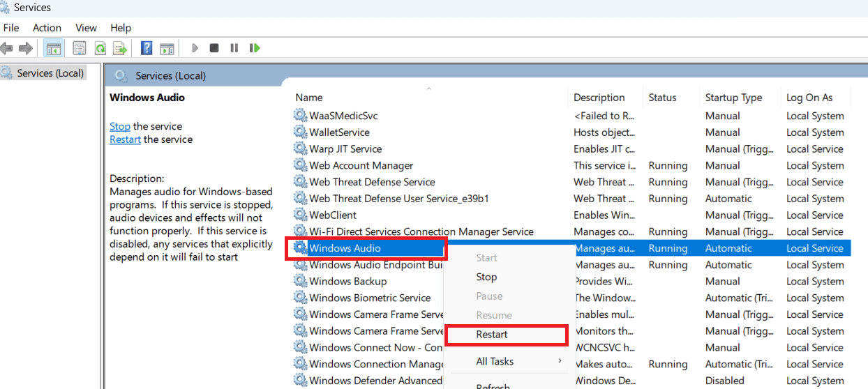Click the Disabled startup type cell
Viewport: 868px width, 389px height.
pos(724,381)
